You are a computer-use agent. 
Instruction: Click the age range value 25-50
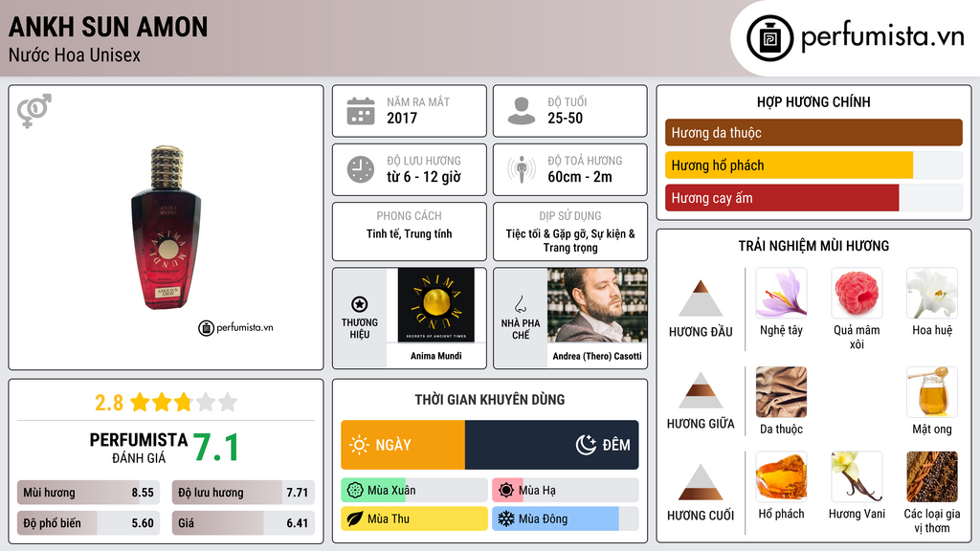[565, 118]
